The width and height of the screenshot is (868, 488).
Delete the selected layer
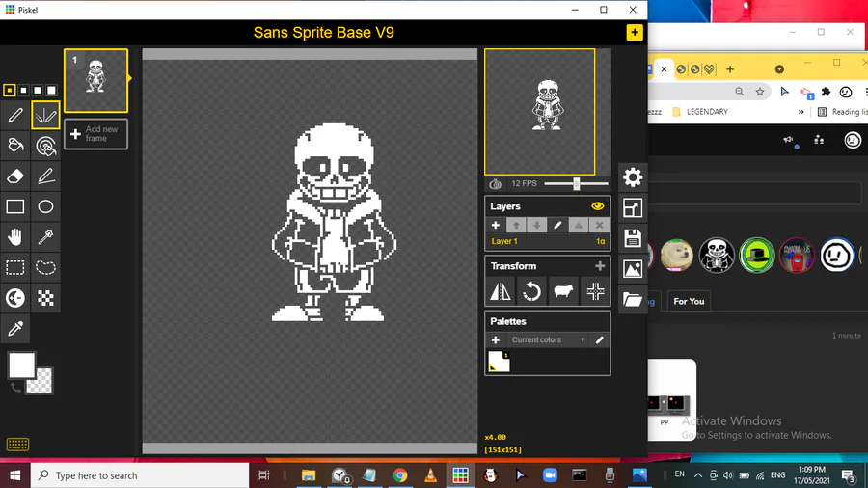(599, 225)
